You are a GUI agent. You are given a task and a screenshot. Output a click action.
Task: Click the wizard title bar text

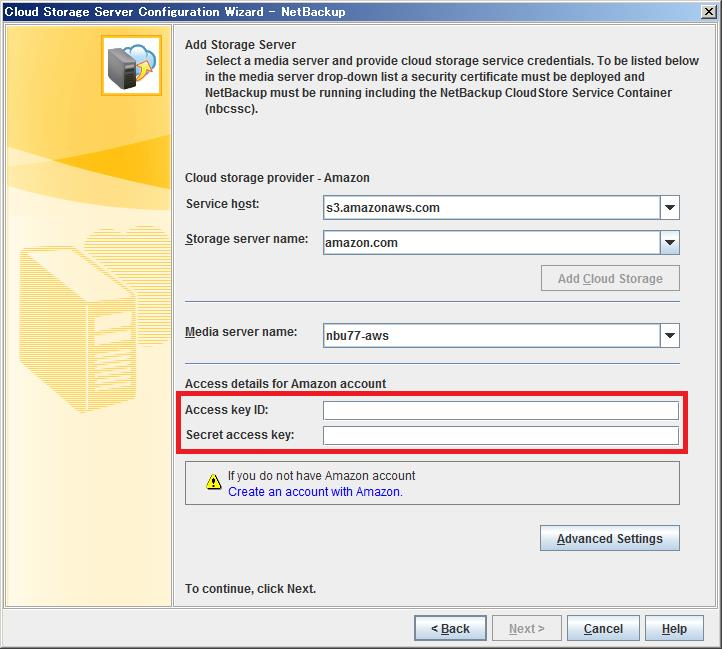[x=175, y=12]
